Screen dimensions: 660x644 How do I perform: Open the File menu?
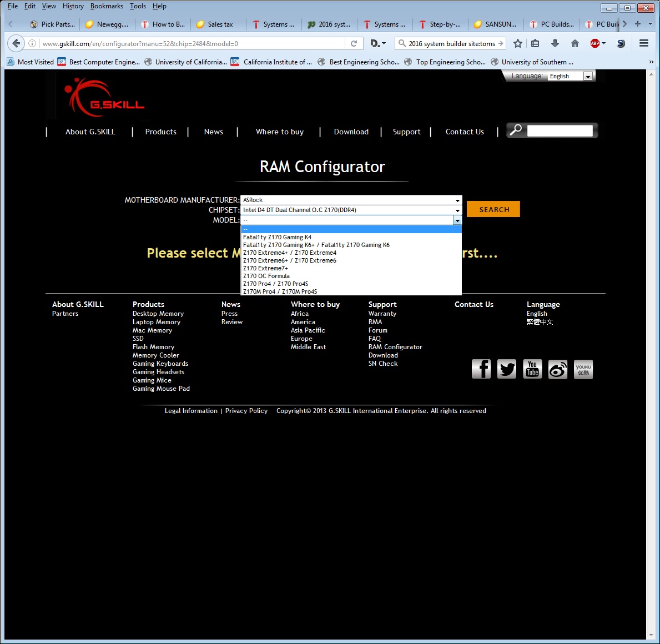point(13,6)
